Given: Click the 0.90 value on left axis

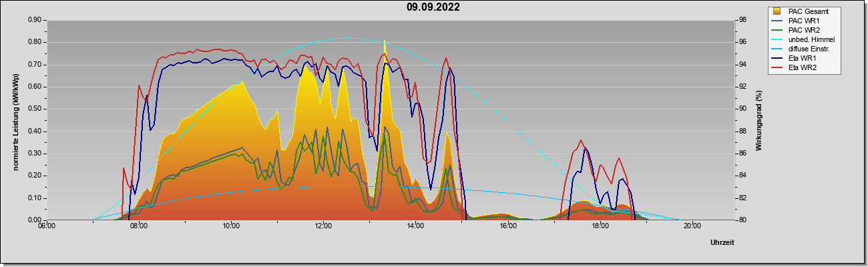Looking at the screenshot, I should click(34, 20).
